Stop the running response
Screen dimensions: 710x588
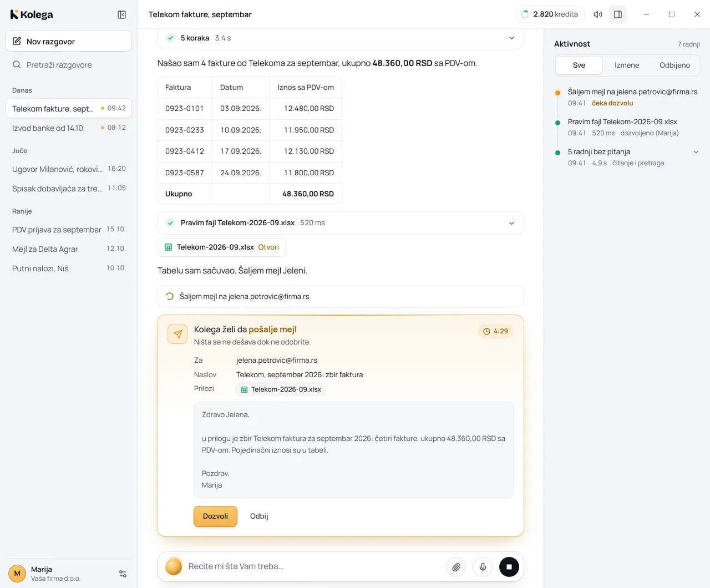pos(509,567)
